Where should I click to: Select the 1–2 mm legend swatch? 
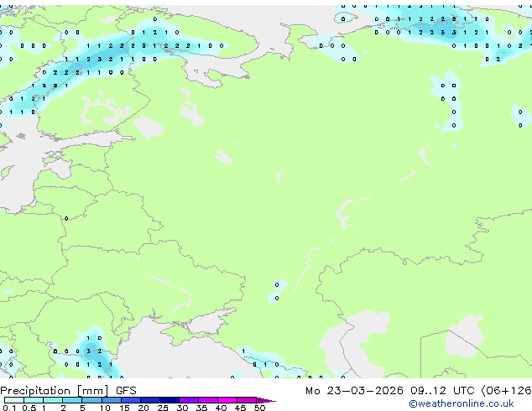[53, 400]
